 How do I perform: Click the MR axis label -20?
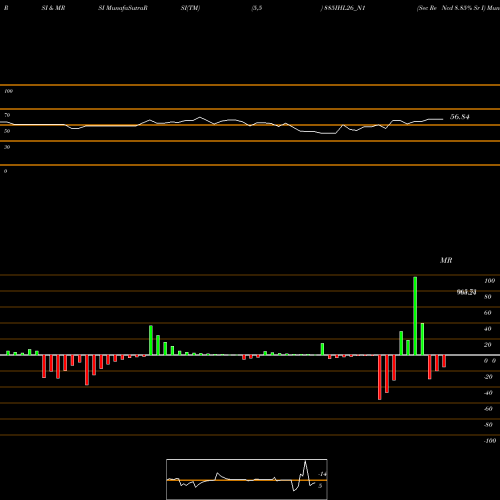pos(488,377)
